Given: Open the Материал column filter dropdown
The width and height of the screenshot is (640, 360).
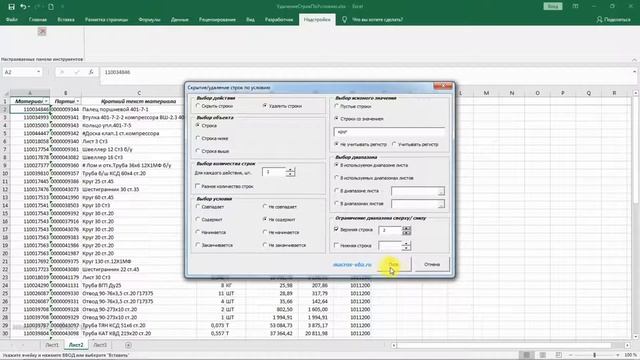Looking at the screenshot, I should click(x=46, y=101).
